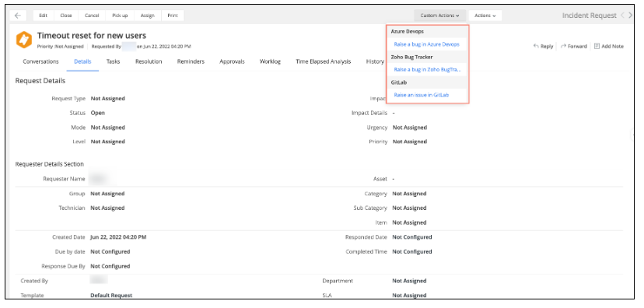
Task: Select Raise a bug in Azure Devops
Action: coord(426,44)
